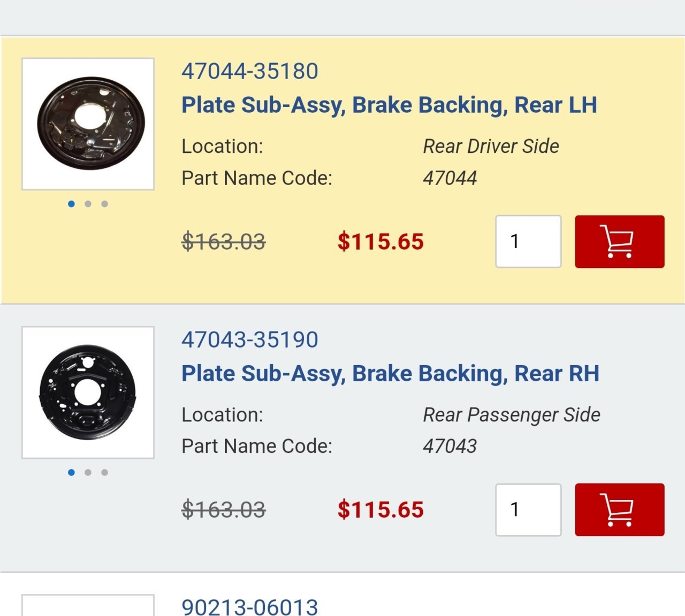The height and width of the screenshot is (616, 685).
Task: Select third image dot for Rear RH plate
Action: pos(104,472)
